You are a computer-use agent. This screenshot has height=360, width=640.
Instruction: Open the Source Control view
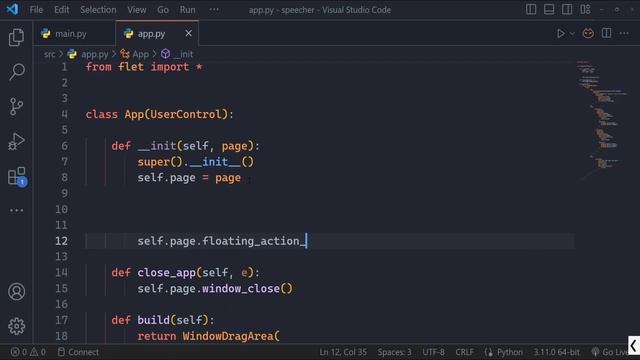(x=16, y=107)
